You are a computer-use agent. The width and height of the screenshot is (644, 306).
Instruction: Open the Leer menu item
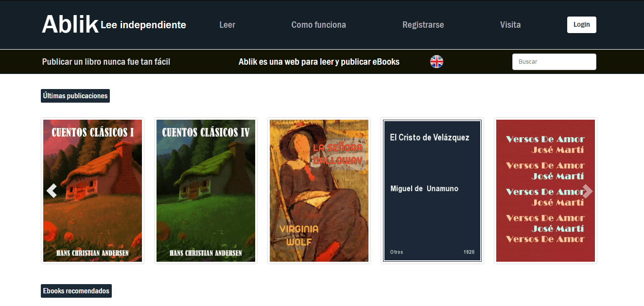(227, 25)
